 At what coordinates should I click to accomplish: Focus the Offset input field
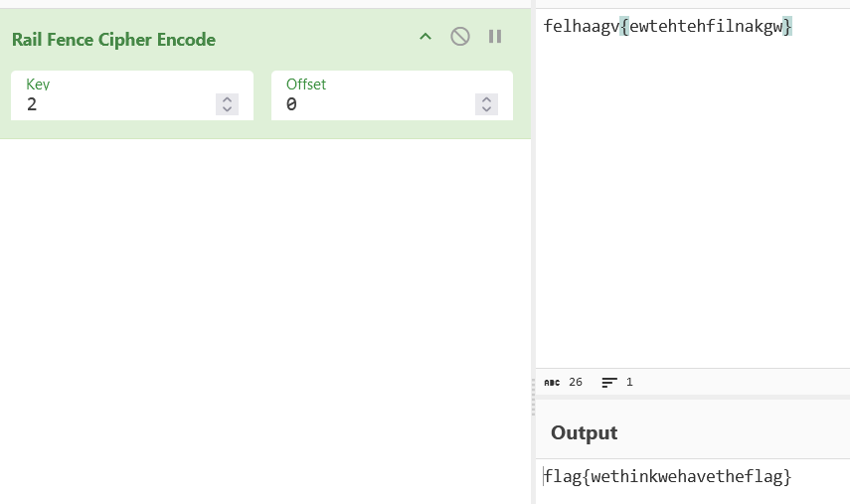[x=392, y=95]
